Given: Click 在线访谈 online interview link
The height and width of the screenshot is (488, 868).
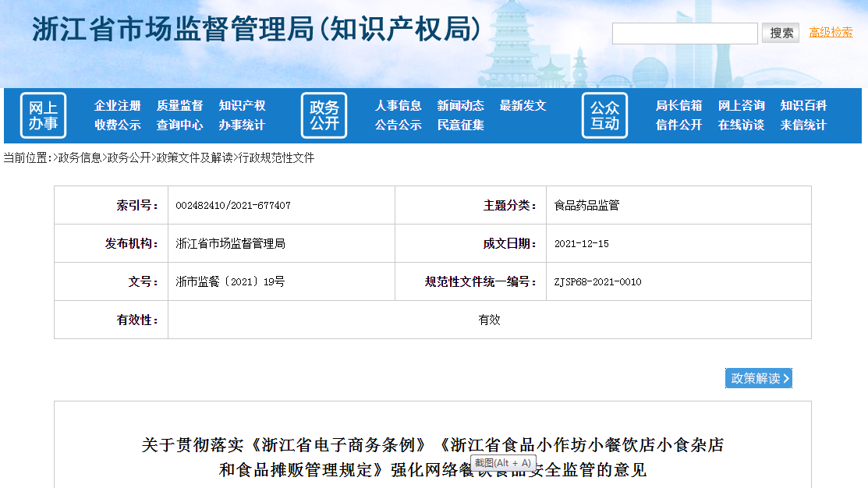Looking at the screenshot, I should click(742, 126).
